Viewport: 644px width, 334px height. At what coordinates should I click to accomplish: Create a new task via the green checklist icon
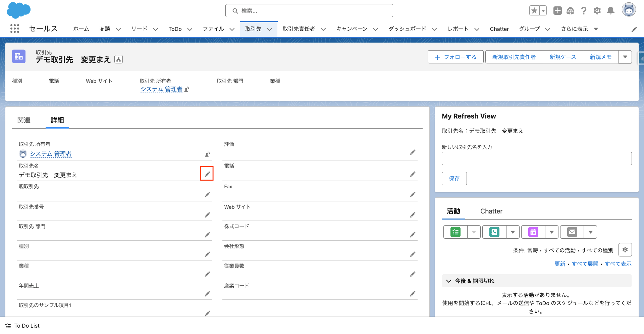[455, 232]
